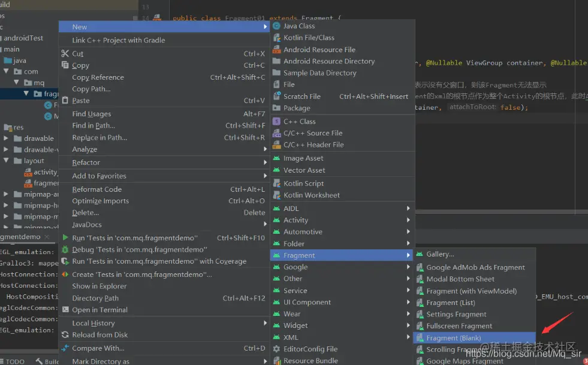Click the green Run tests play icon
This screenshot has width=588, height=365.
65,237
